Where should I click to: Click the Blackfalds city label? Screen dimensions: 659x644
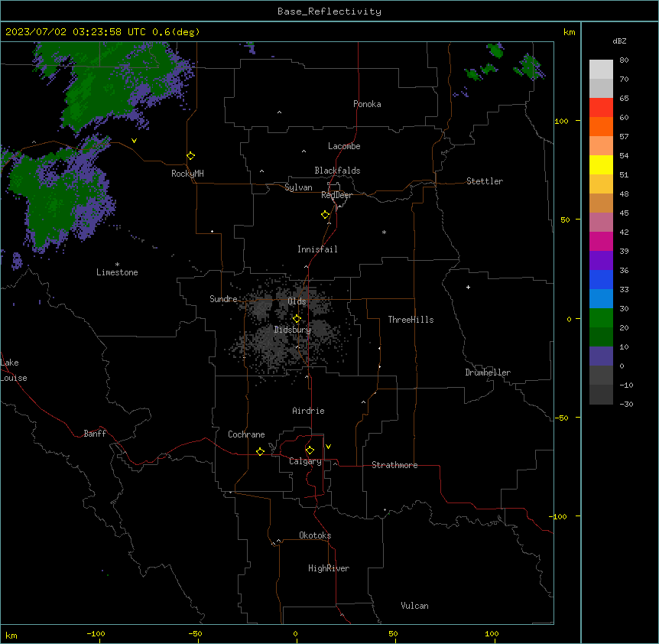pos(337,171)
